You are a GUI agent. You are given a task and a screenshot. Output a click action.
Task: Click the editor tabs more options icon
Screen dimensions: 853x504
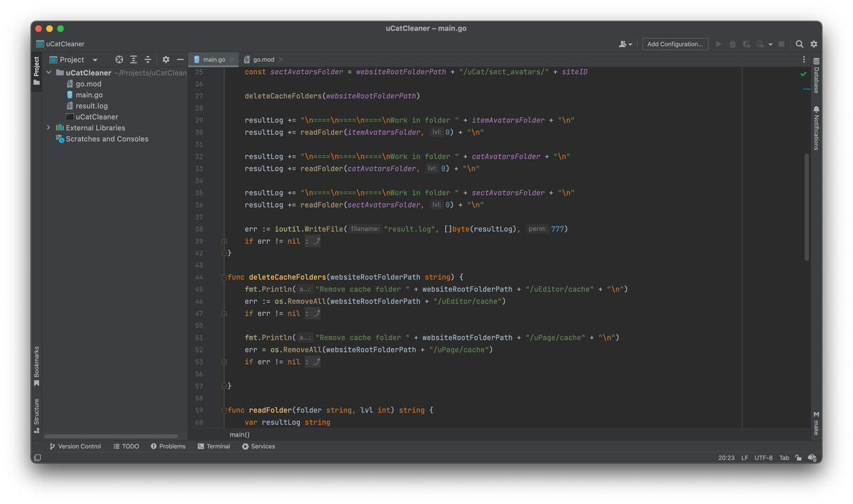click(804, 60)
